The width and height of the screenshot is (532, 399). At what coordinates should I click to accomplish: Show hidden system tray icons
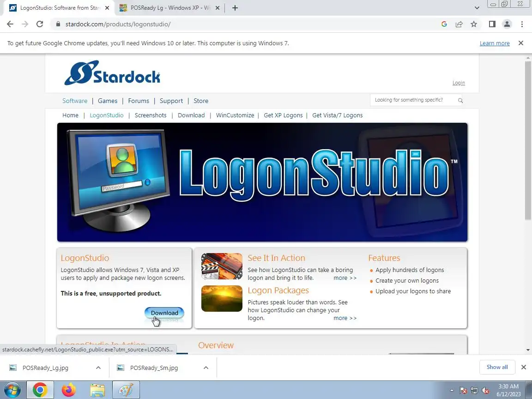(452, 391)
